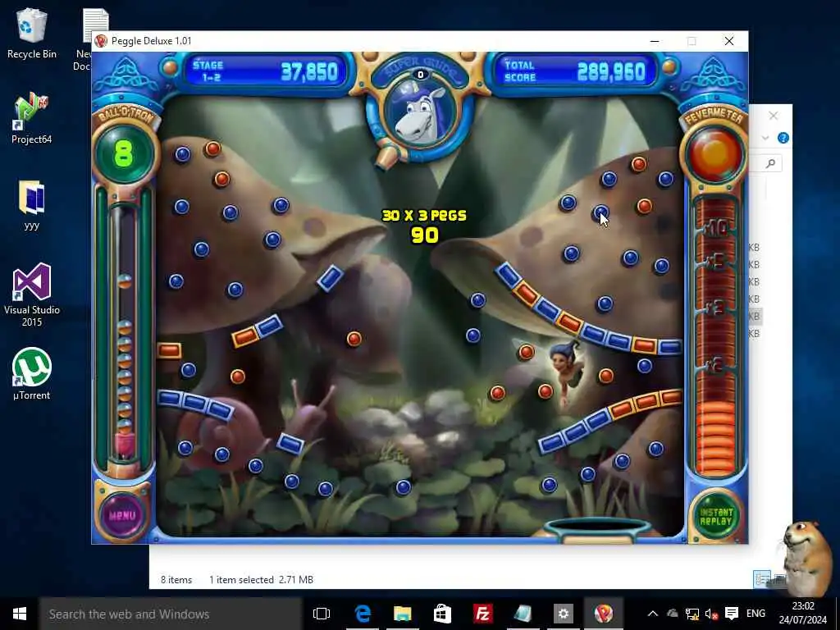Open the µTorrent desktop shortcut
The width and height of the screenshot is (840, 630).
(x=32, y=374)
